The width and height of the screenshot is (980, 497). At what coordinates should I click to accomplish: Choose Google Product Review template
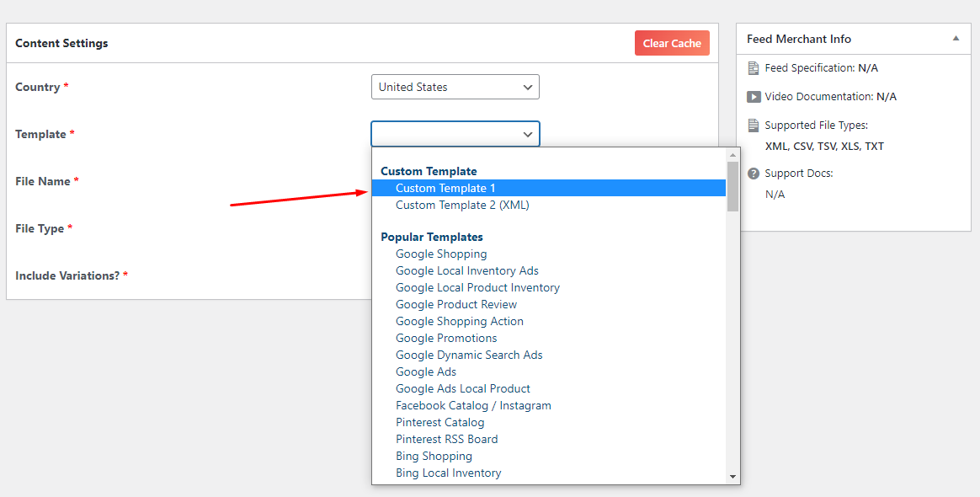(x=549, y=304)
